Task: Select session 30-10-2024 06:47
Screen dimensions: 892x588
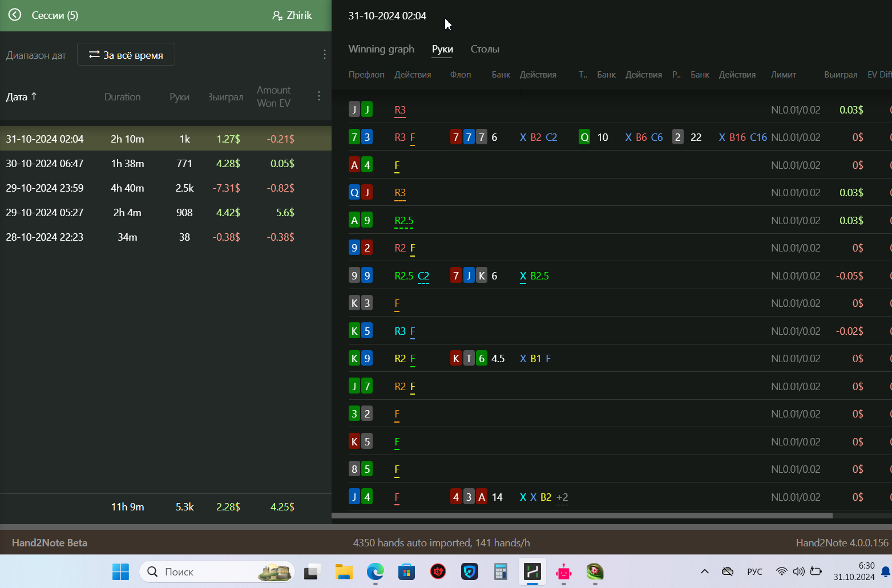Action: (x=166, y=163)
